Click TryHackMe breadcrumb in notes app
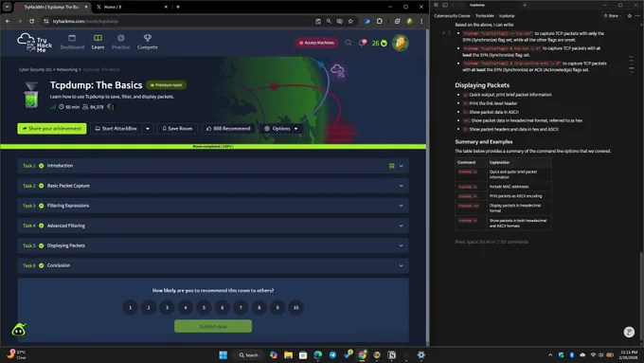Image resolution: width=644 pixels, height=363 pixels. tap(485, 15)
